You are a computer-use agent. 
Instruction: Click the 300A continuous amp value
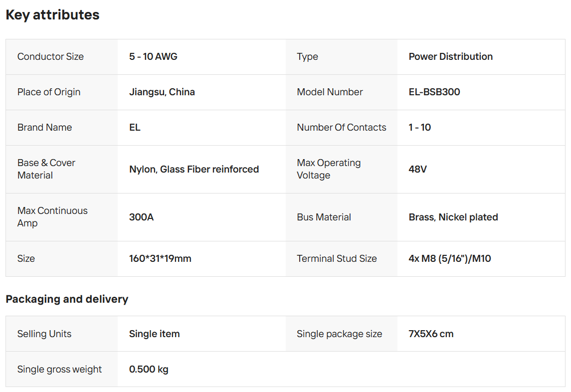(141, 217)
